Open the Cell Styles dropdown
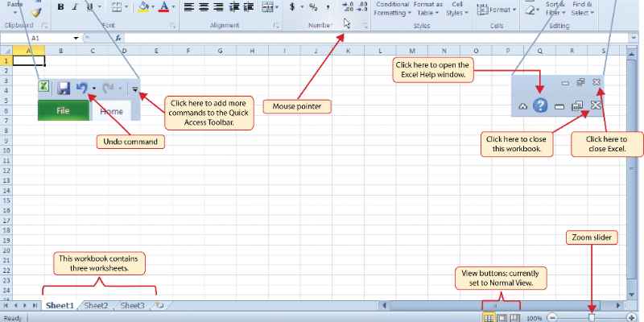 coord(457,8)
